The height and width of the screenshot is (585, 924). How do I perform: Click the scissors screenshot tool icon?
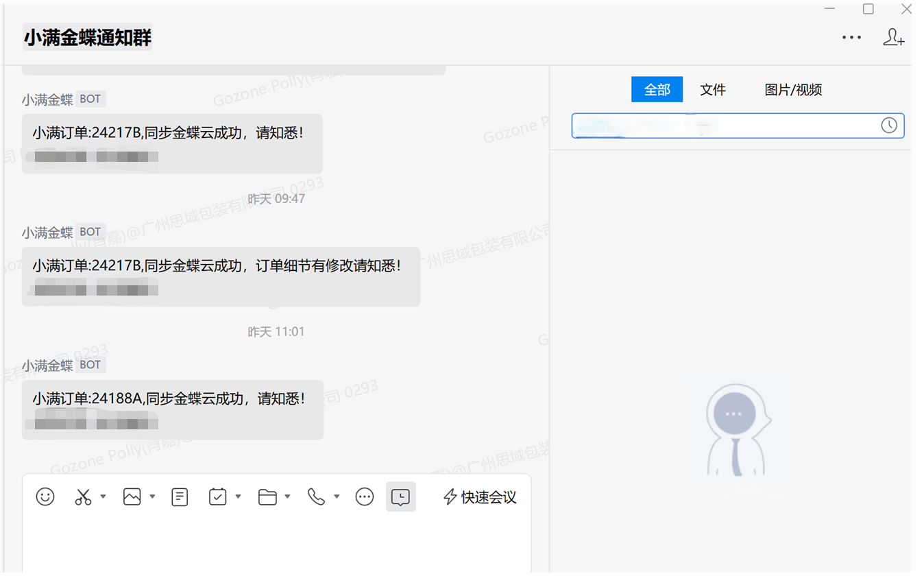tap(83, 497)
